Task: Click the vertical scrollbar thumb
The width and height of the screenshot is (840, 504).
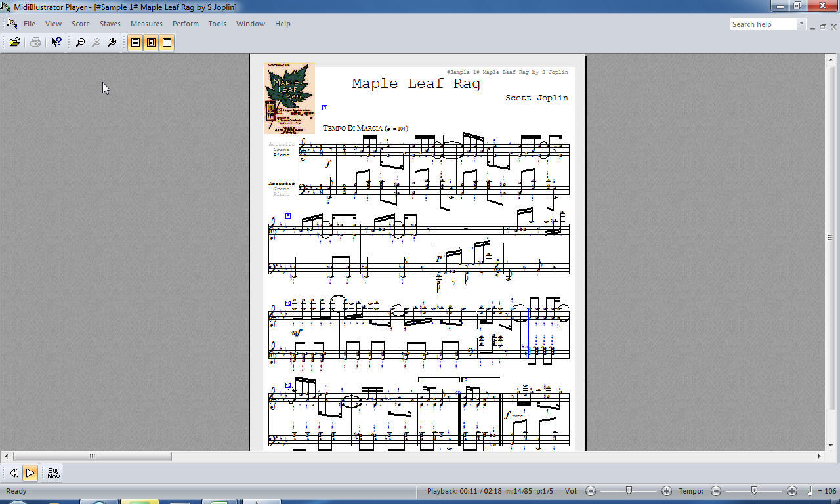Action: (x=830, y=238)
